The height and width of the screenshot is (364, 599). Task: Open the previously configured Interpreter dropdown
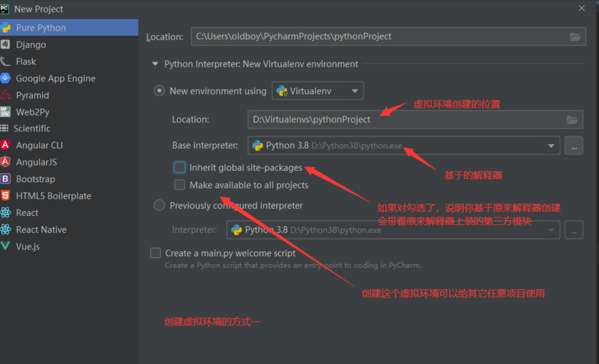tap(393, 230)
